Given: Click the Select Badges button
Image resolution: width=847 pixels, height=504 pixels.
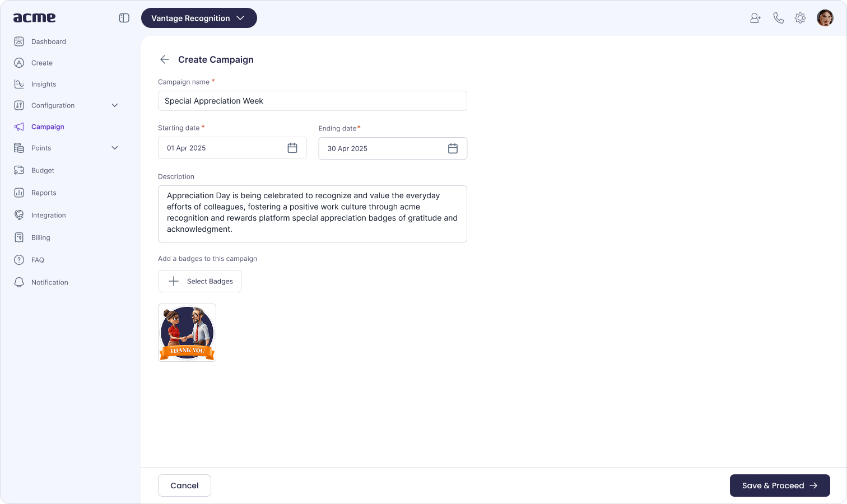Looking at the screenshot, I should (200, 281).
